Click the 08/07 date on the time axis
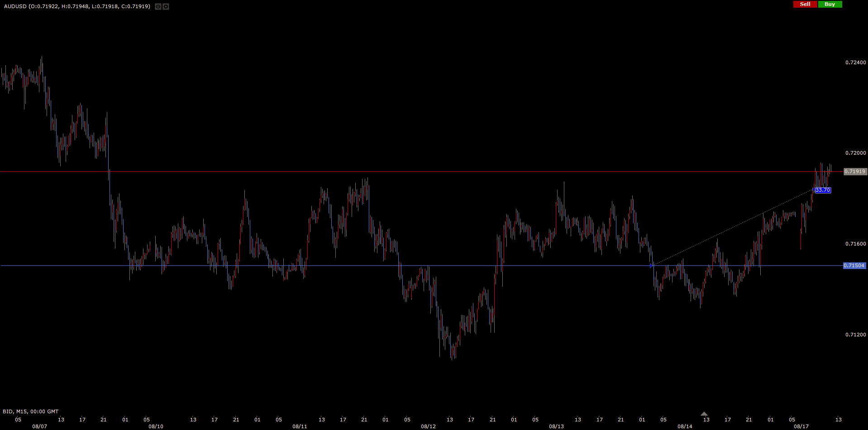 [39, 426]
